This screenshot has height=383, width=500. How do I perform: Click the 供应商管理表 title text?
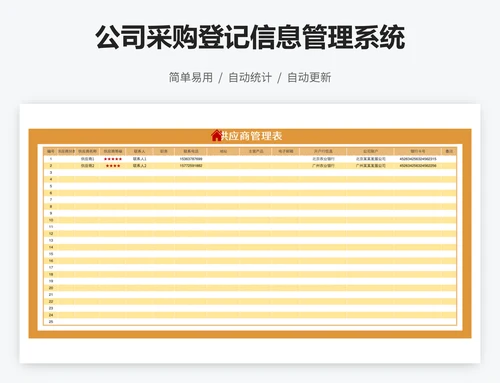click(x=252, y=136)
